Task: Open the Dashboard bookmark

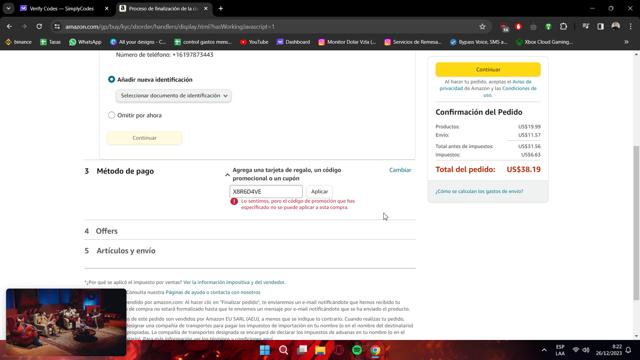Action: [x=293, y=42]
